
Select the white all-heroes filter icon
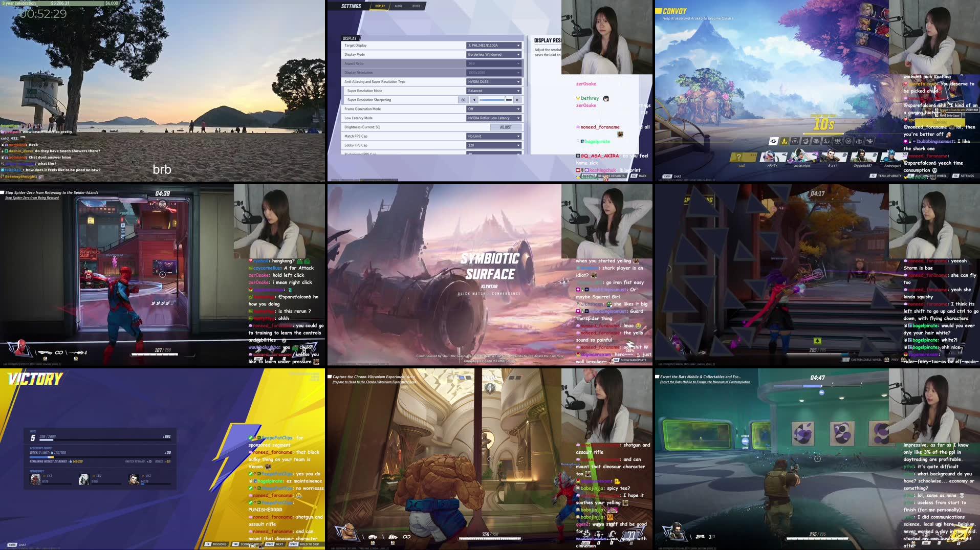click(774, 141)
